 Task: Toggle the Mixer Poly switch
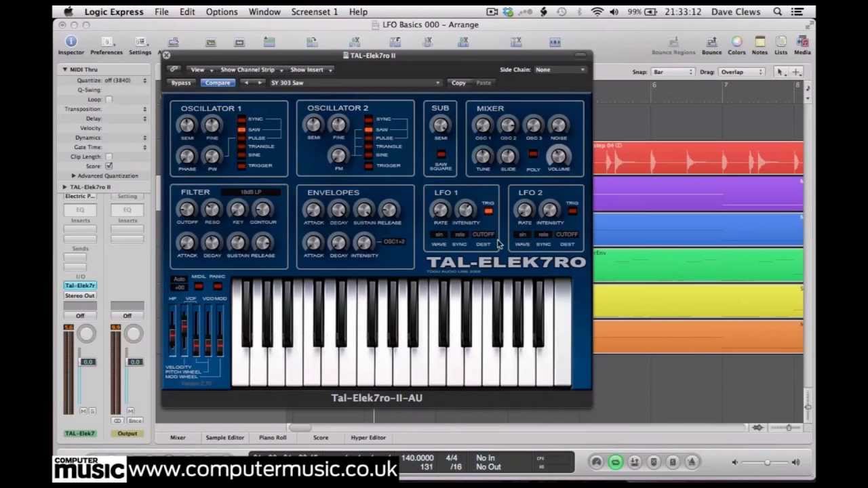point(533,155)
